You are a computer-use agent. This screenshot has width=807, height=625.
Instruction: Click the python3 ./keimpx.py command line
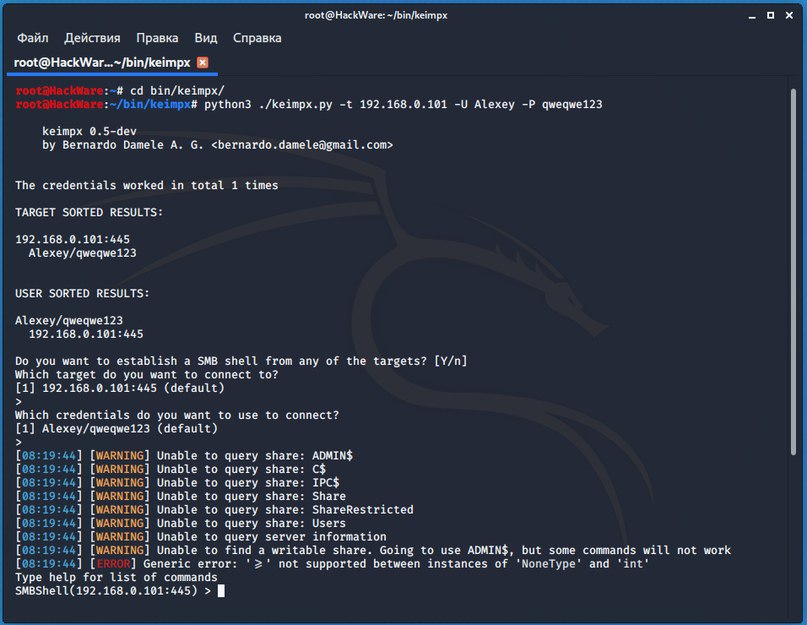(403, 105)
